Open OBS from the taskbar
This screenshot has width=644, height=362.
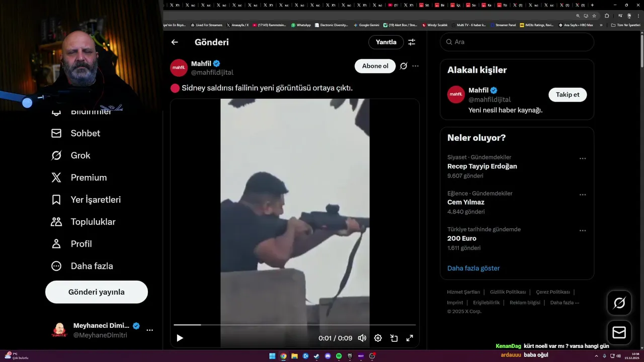click(372, 356)
